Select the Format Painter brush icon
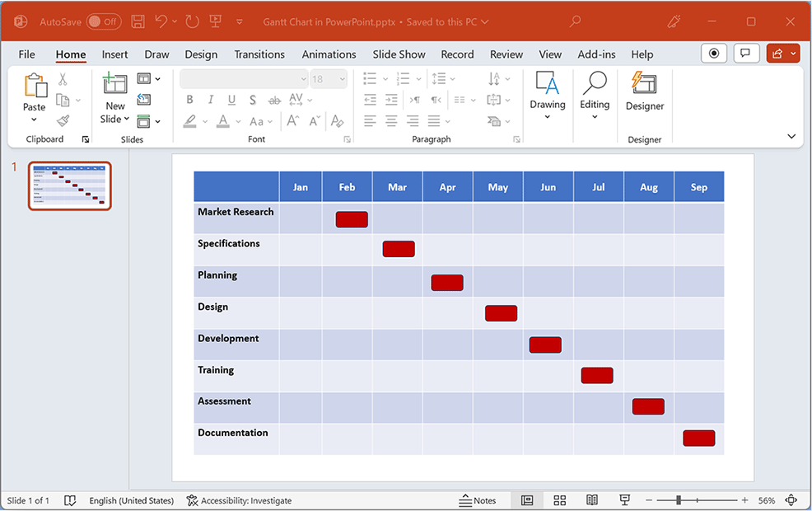 coord(63,120)
